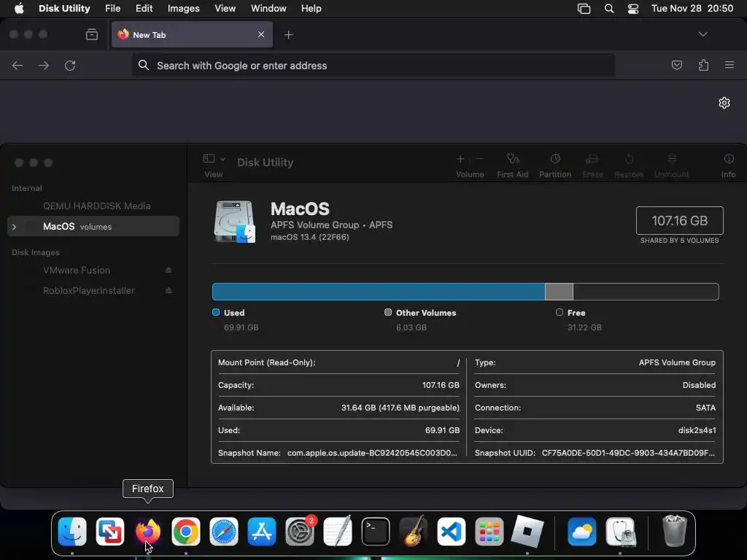Click the Erase toolbar button
747x560 pixels.
(x=592, y=166)
